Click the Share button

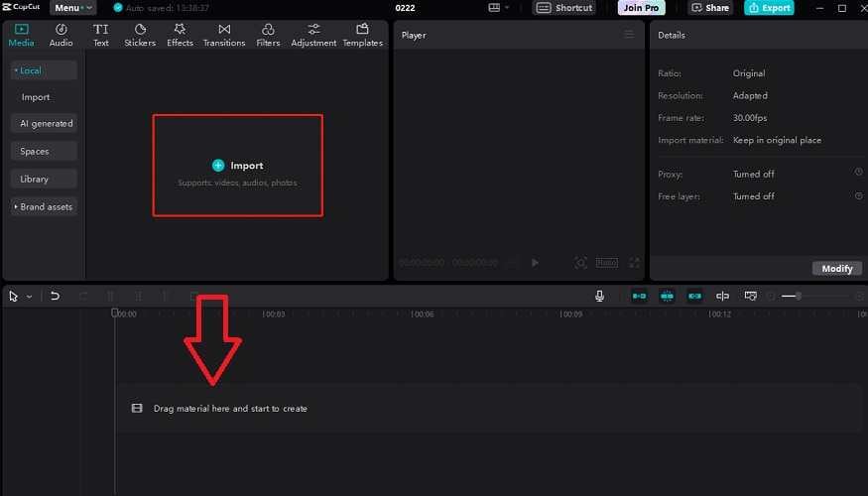click(710, 8)
